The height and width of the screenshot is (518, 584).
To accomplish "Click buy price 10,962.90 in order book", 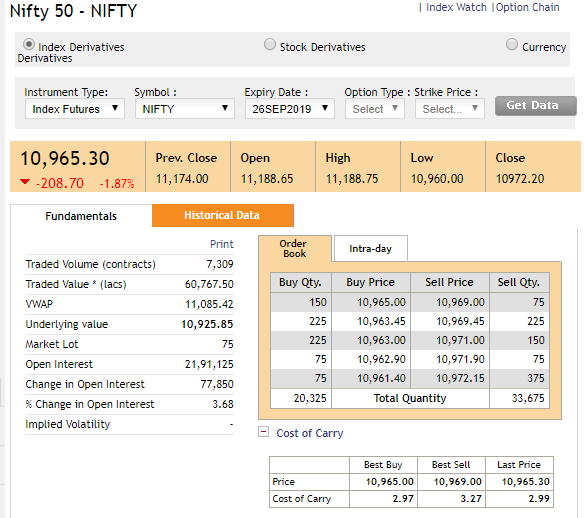I will [x=381, y=359].
